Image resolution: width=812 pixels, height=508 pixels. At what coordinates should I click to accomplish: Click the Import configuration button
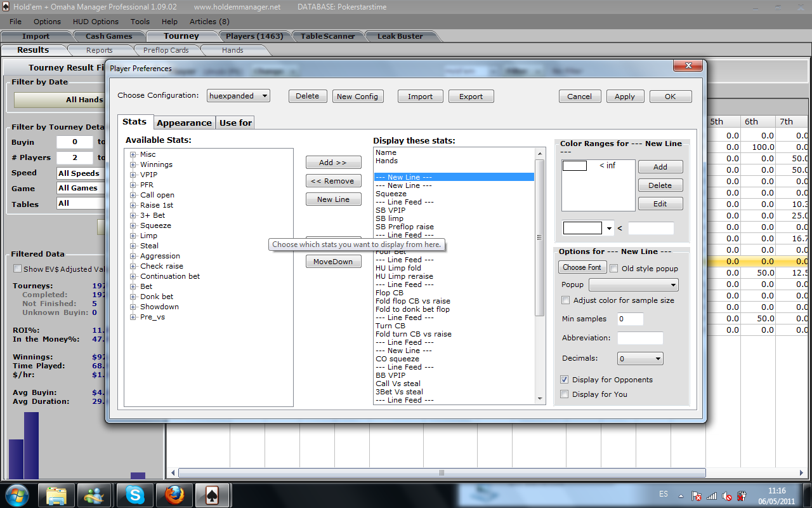pos(420,97)
